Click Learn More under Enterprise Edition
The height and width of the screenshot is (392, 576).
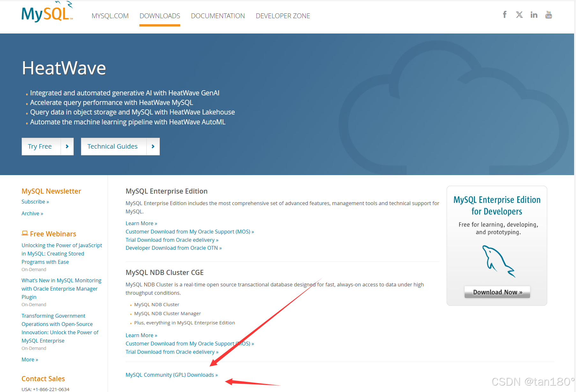141,223
